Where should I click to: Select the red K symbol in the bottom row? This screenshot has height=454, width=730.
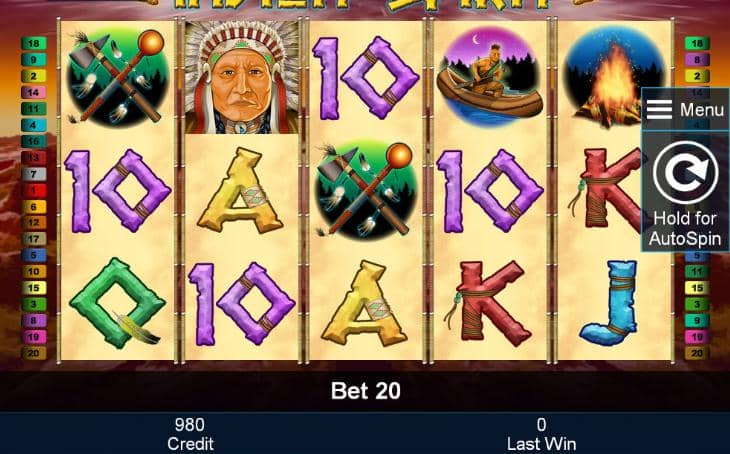pyautogui.click(x=490, y=302)
